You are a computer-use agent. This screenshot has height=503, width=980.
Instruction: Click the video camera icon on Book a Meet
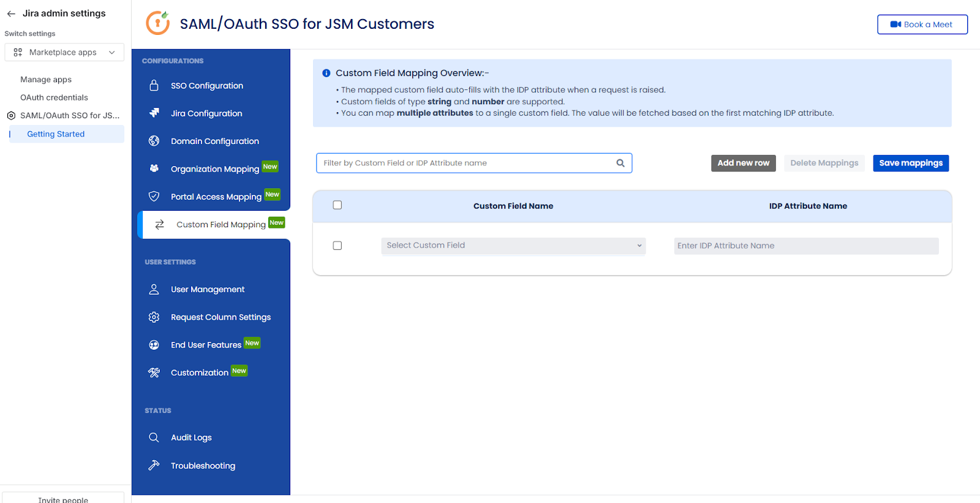coord(895,25)
